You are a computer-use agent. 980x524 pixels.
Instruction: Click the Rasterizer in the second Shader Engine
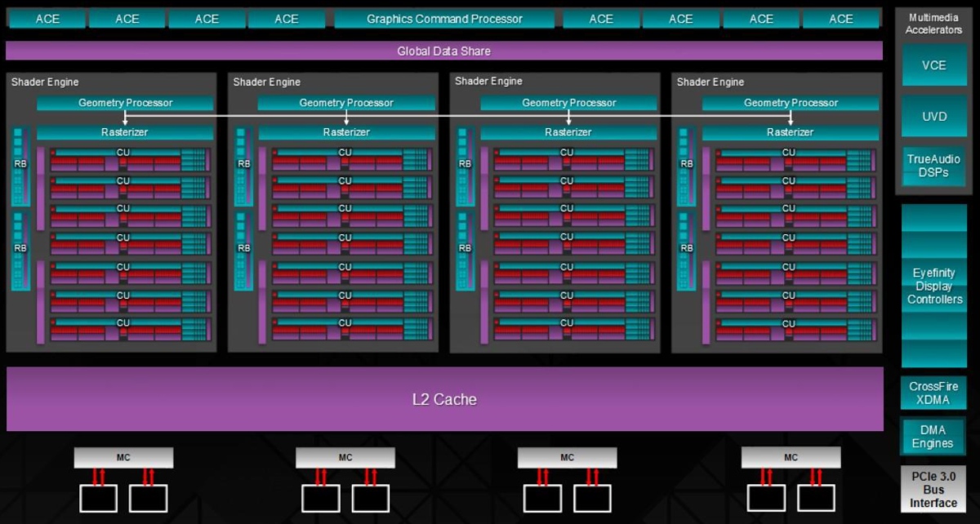coord(346,132)
